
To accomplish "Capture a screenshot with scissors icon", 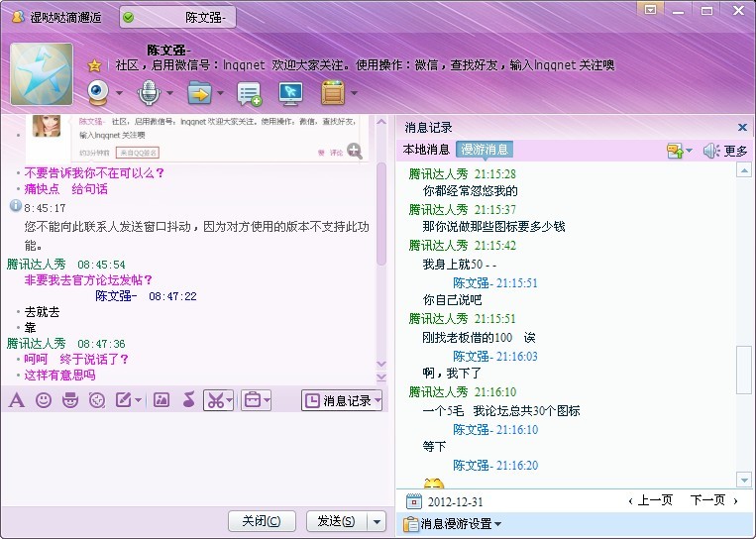I will 216,400.
